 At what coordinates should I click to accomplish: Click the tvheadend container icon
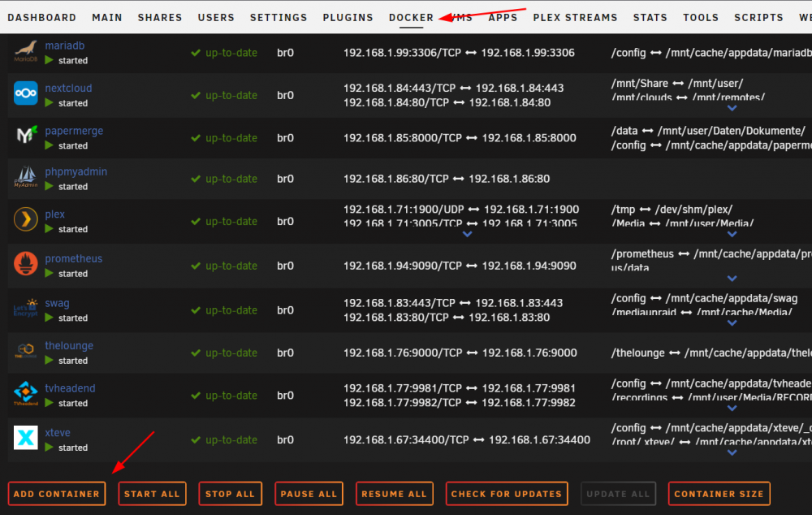click(x=25, y=393)
